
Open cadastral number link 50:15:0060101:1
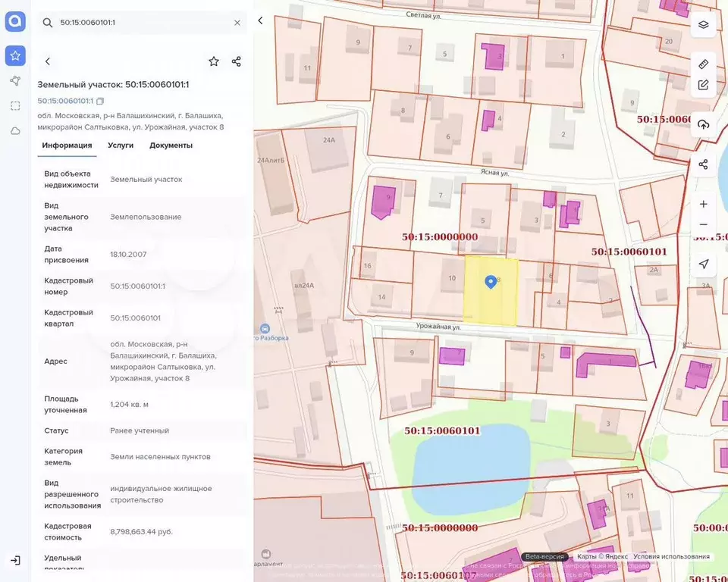65,102
